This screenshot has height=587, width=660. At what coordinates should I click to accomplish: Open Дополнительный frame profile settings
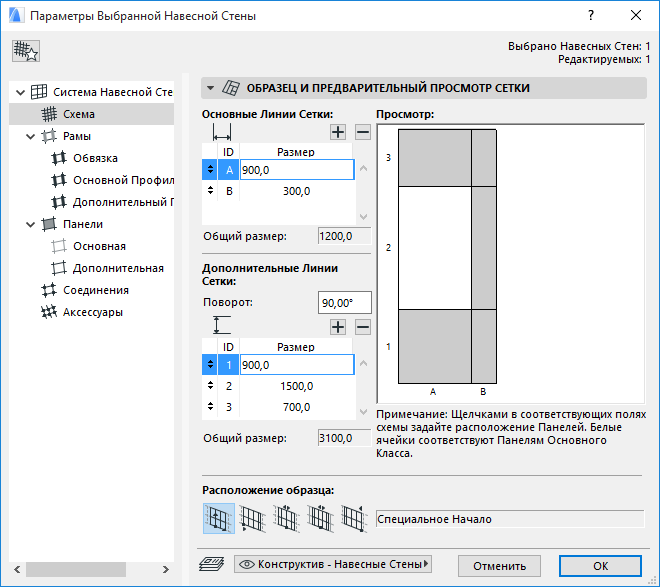pyautogui.click(x=112, y=202)
